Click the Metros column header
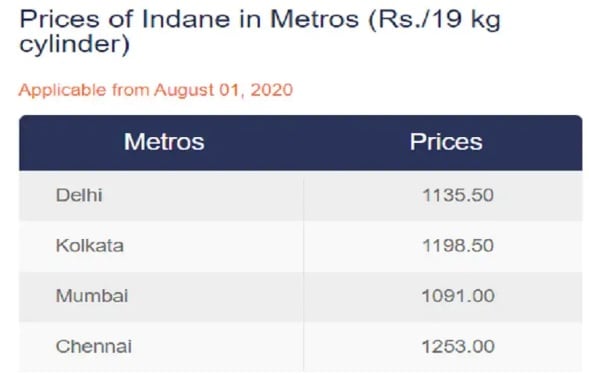Screen dimensions: 589x387 tap(164, 142)
